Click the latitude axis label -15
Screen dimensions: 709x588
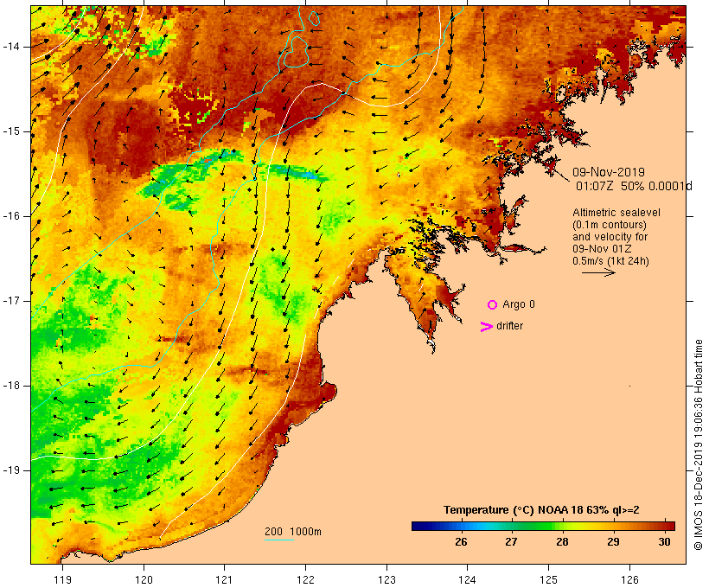click(x=11, y=131)
